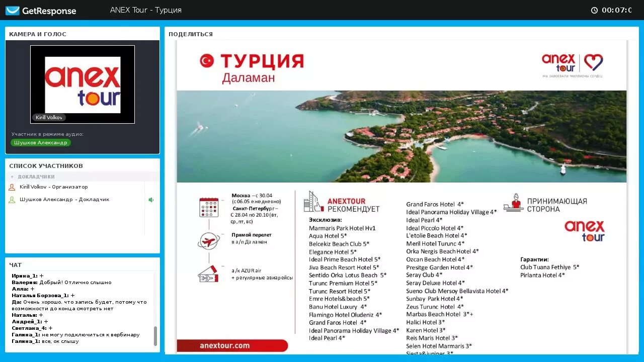Click Наталья Борзова_1 chat message
644x362 pixels.
(43, 296)
